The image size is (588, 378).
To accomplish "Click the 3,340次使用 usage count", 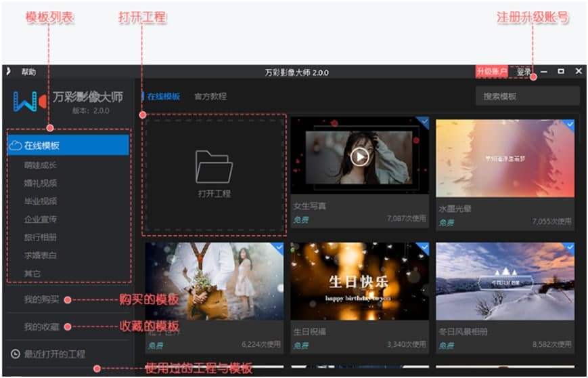I will [407, 344].
